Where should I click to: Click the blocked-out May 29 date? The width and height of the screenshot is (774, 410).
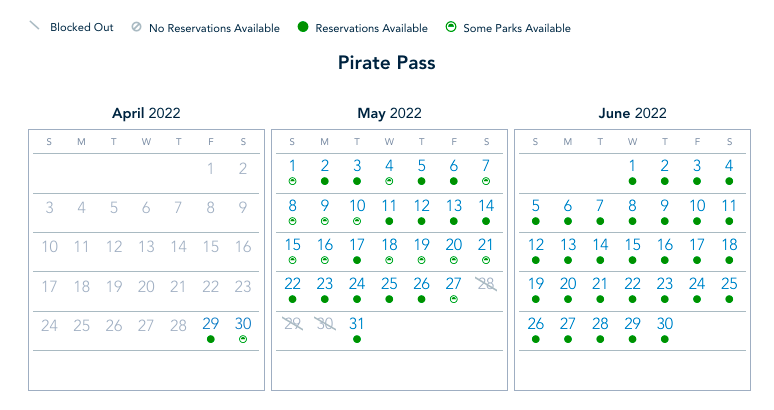pyautogui.click(x=293, y=324)
